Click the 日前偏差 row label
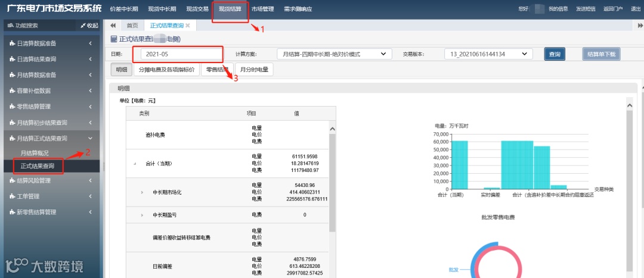This screenshot has height=278, width=644. pyautogui.click(x=162, y=267)
